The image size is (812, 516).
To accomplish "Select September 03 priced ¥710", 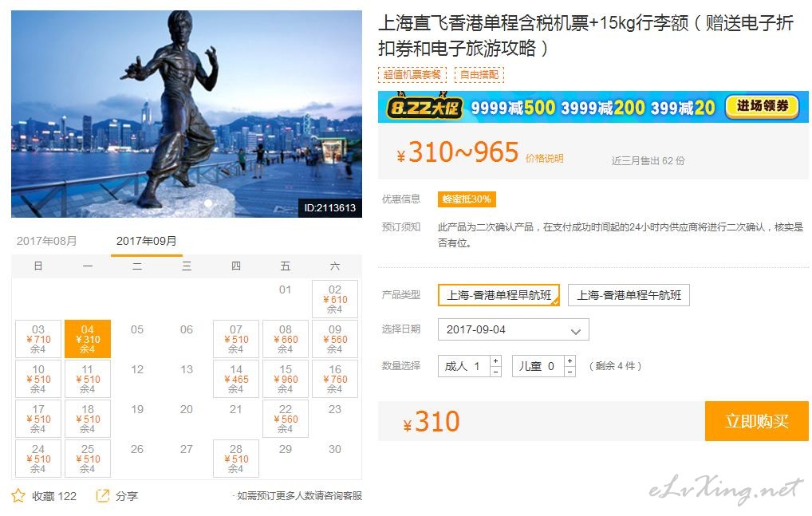I will [38, 339].
